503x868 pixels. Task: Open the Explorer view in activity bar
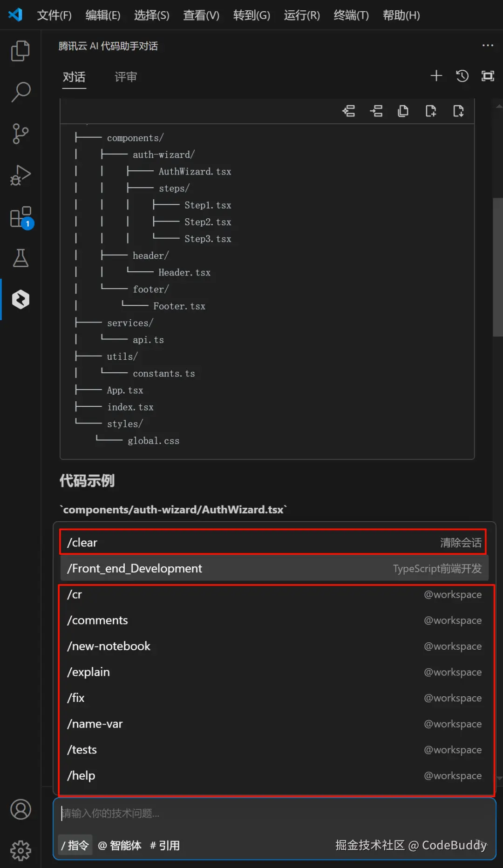20,51
